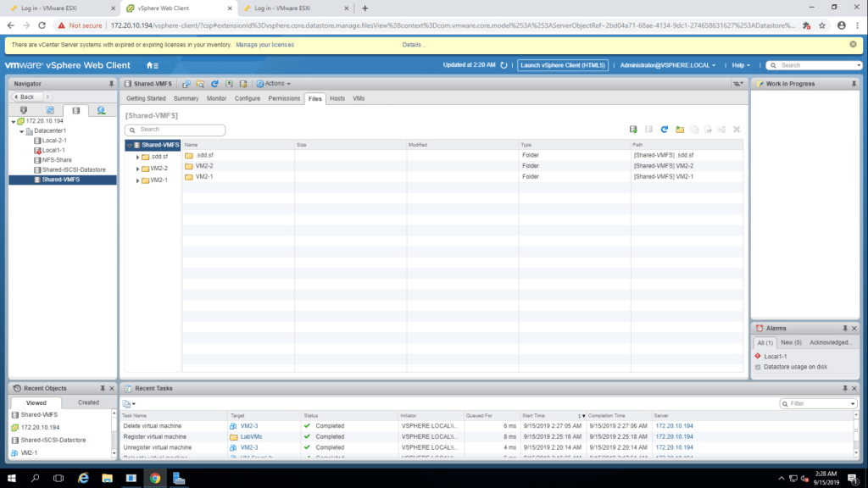Refresh the datastore file browser
Screen dimensions: 868x488
click(665, 130)
